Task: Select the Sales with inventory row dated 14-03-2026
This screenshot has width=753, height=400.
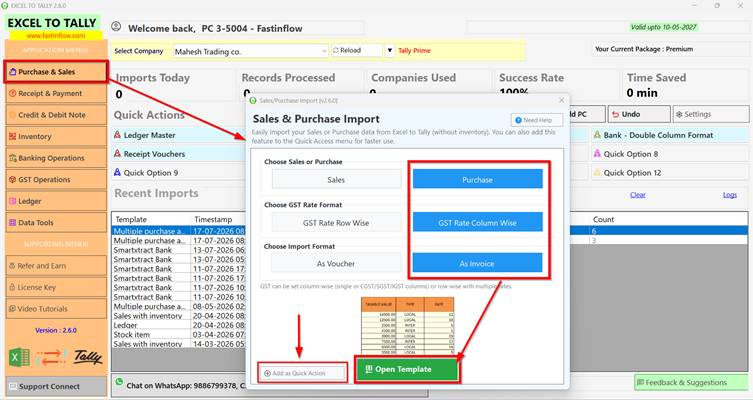Action: pyautogui.click(x=179, y=344)
